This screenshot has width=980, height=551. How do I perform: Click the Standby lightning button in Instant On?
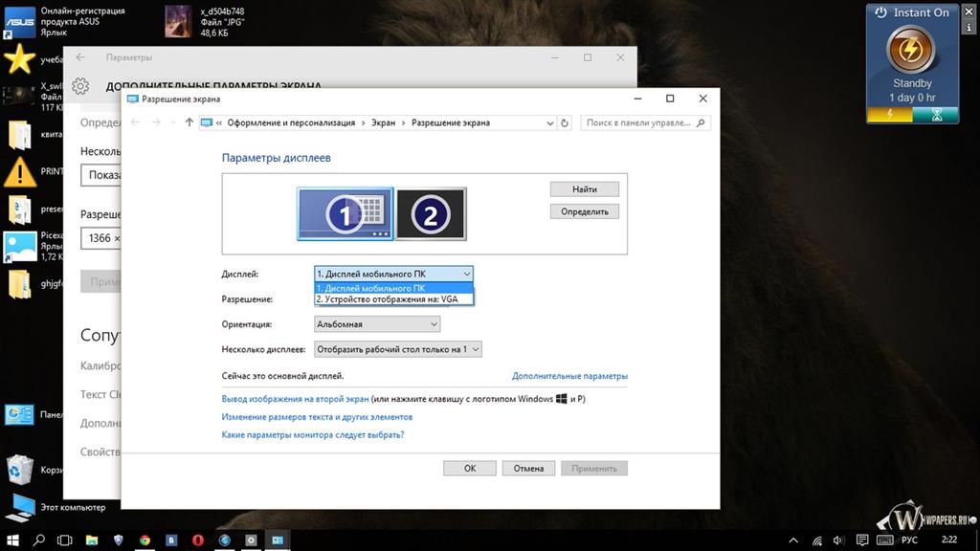[x=909, y=51]
